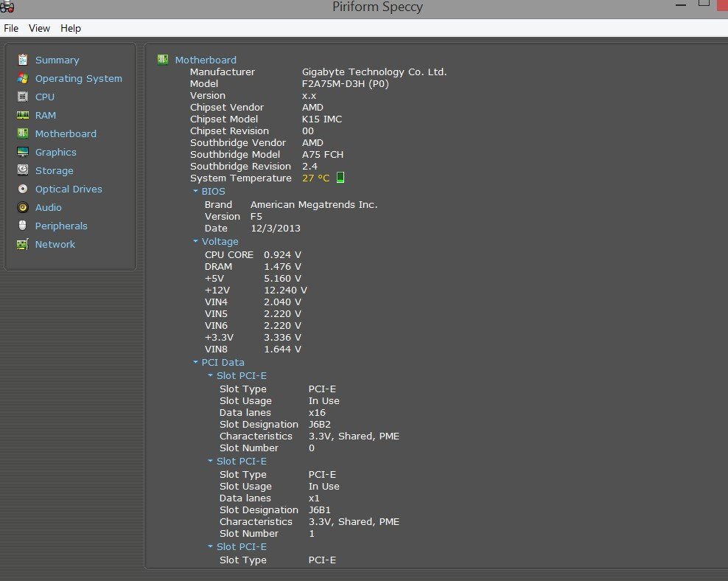
Task: Click American Megatrends Inc. BIOS brand
Action: [314, 205]
